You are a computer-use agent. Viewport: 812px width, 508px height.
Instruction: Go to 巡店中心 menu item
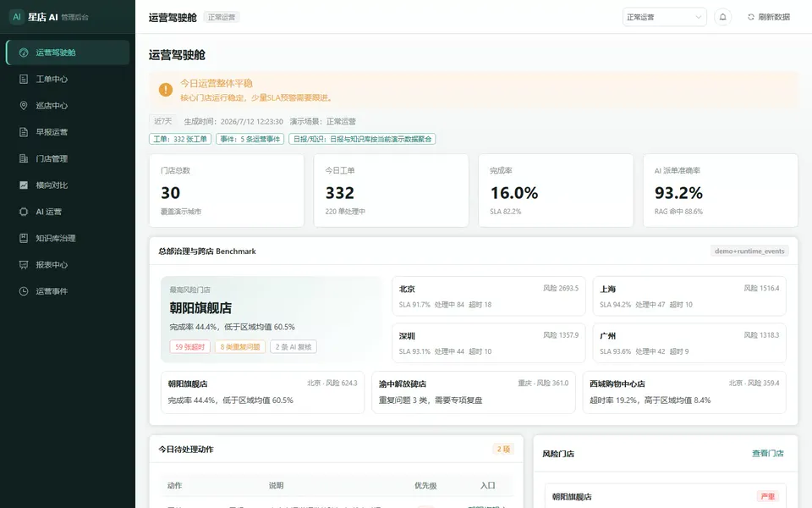coord(68,105)
